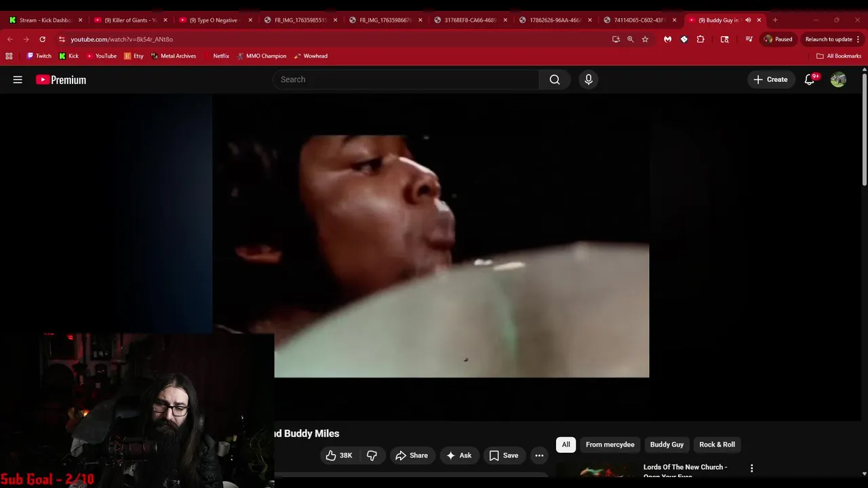Open the more actions ellipsis below the video

(539, 455)
